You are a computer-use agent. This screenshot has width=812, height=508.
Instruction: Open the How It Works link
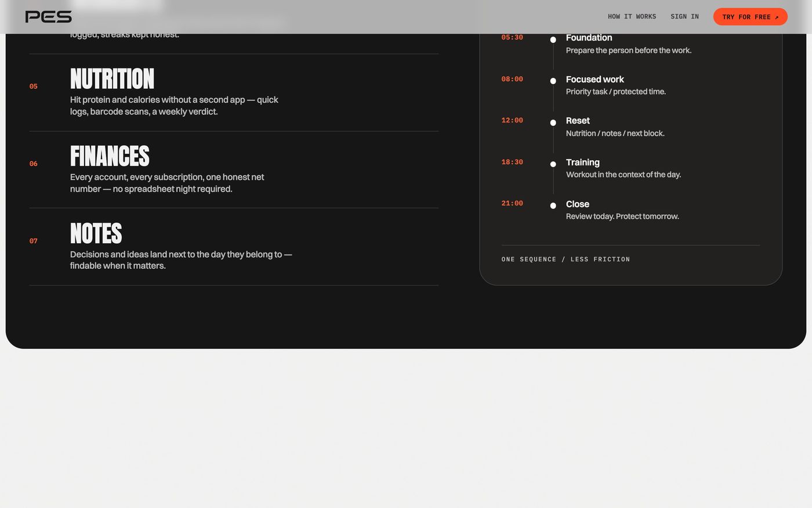[632, 17]
